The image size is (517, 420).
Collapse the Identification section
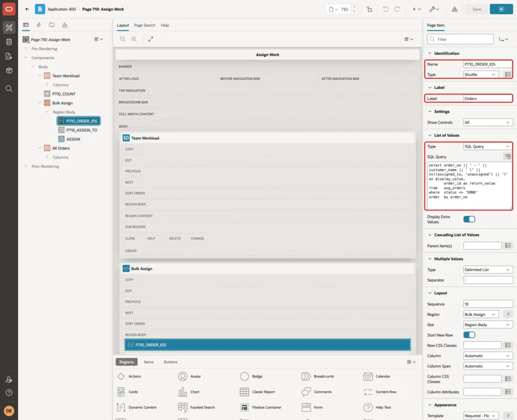point(430,53)
